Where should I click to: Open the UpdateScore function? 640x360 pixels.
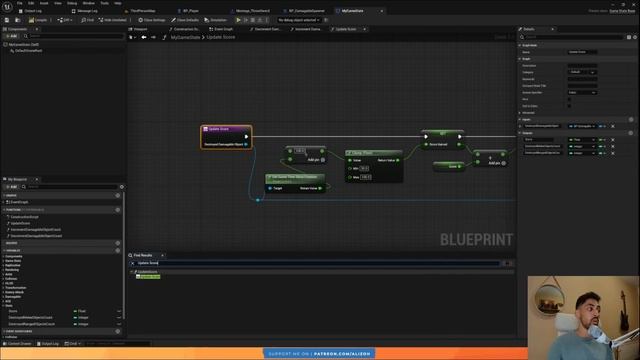20,223
